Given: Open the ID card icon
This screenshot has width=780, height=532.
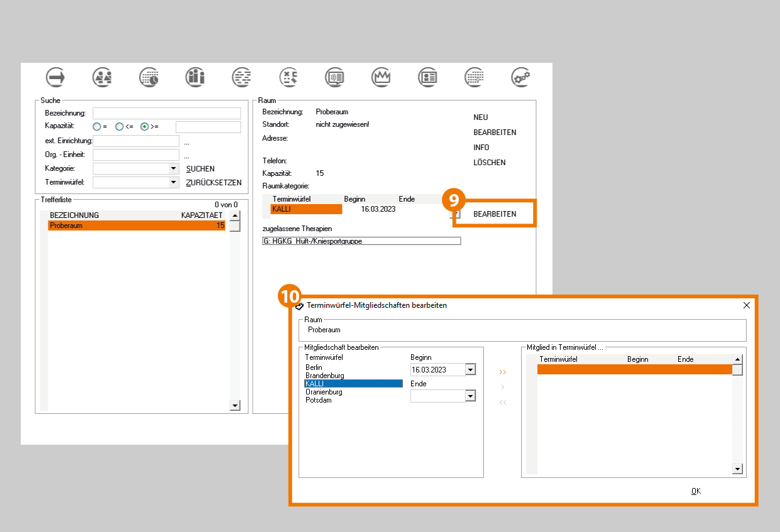Looking at the screenshot, I should click(x=428, y=77).
